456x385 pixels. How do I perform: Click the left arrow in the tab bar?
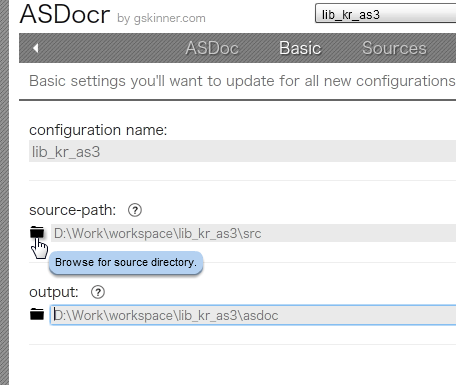tap(36, 48)
